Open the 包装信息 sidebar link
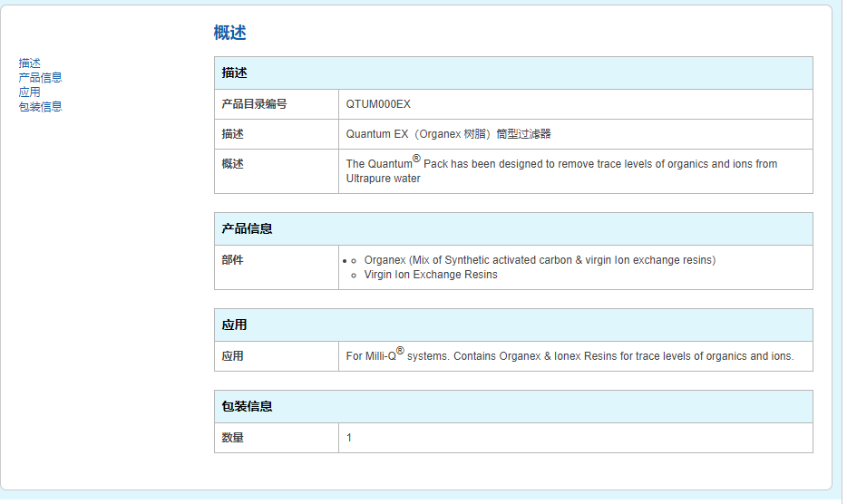 [x=41, y=107]
